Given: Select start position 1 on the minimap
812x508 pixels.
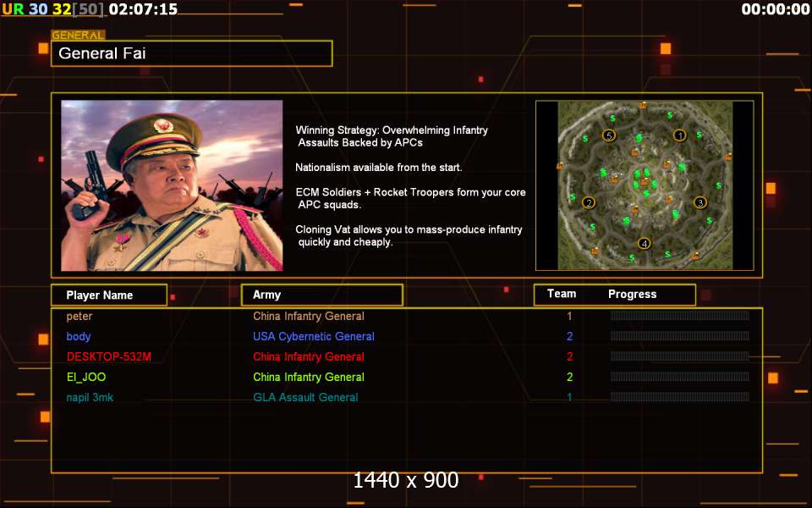Looking at the screenshot, I should pos(679,135).
